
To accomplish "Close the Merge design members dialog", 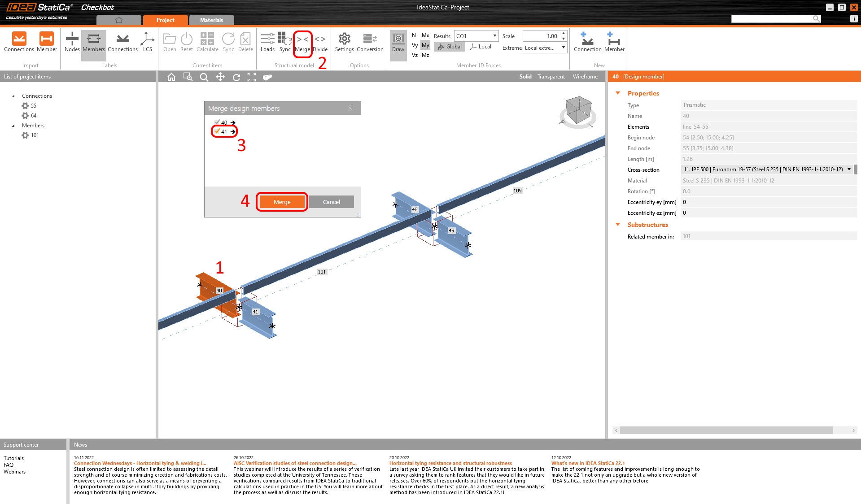I will click(350, 108).
